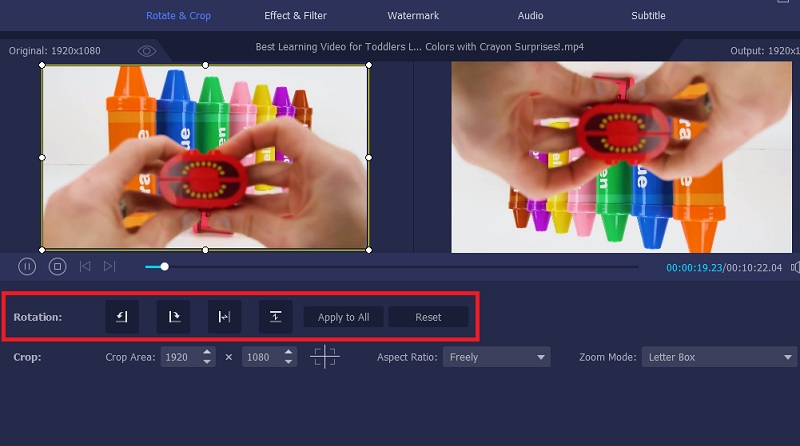This screenshot has width=800, height=446.
Task: Click Apply to All button
Action: pyautogui.click(x=343, y=317)
